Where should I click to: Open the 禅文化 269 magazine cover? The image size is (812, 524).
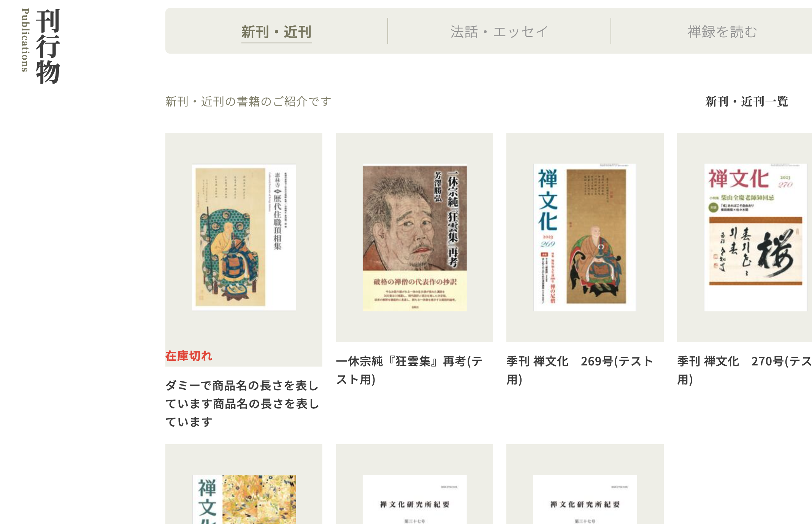point(585,237)
